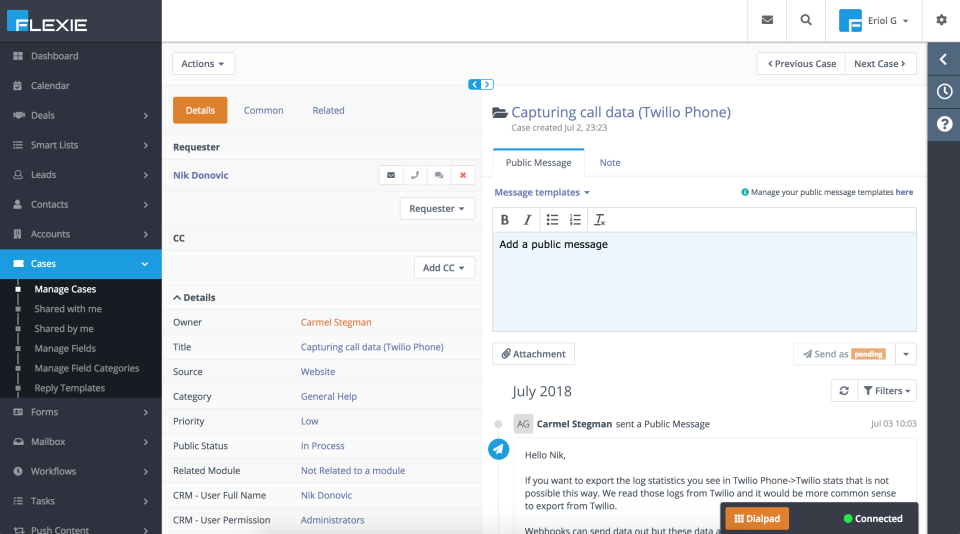Open the Dialpad button
The height and width of the screenshot is (534, 960).
tap(757, 519)
